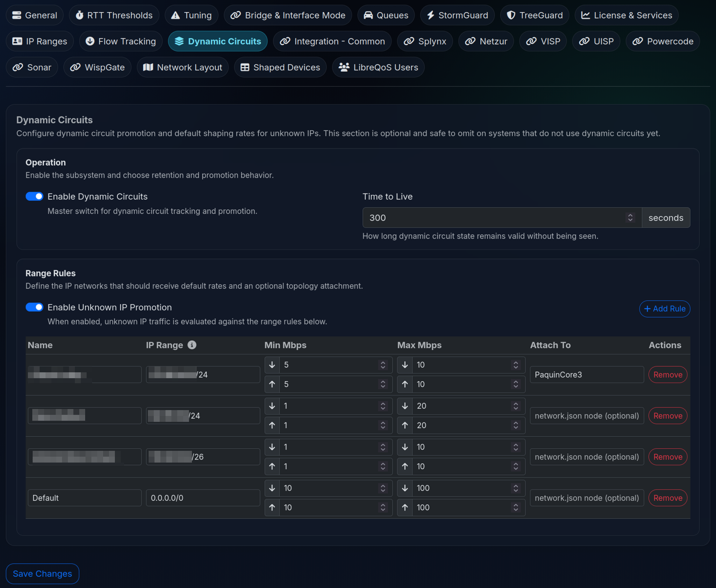This screenshot has height=588, width=716.
Task: Click the Flow Tracking download-circle icon
Action: [x=90, y=41]
